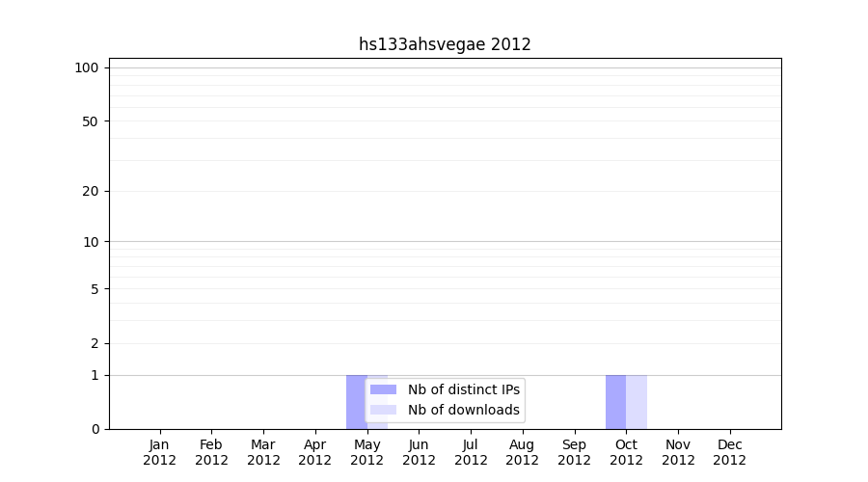Click the 20 tick on the y-axis
Screen dimensions: 868x482
point(91,191)
